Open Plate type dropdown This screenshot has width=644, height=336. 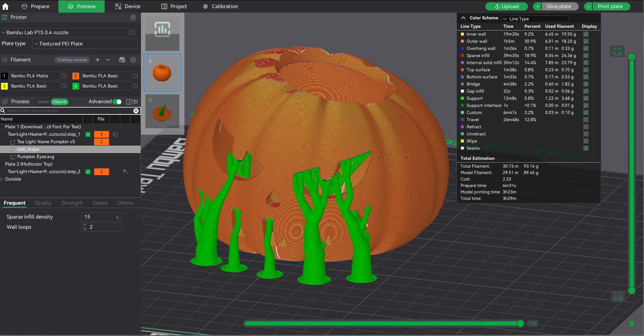[85, 44]
